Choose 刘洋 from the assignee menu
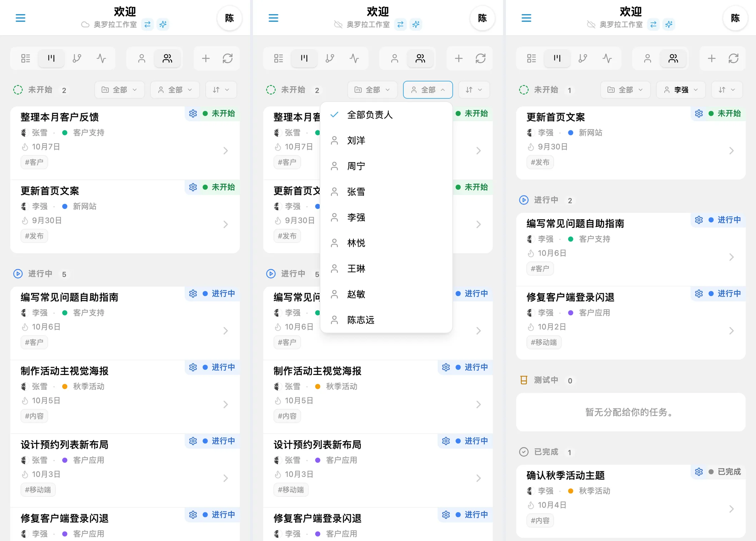 tap(386, 140)
